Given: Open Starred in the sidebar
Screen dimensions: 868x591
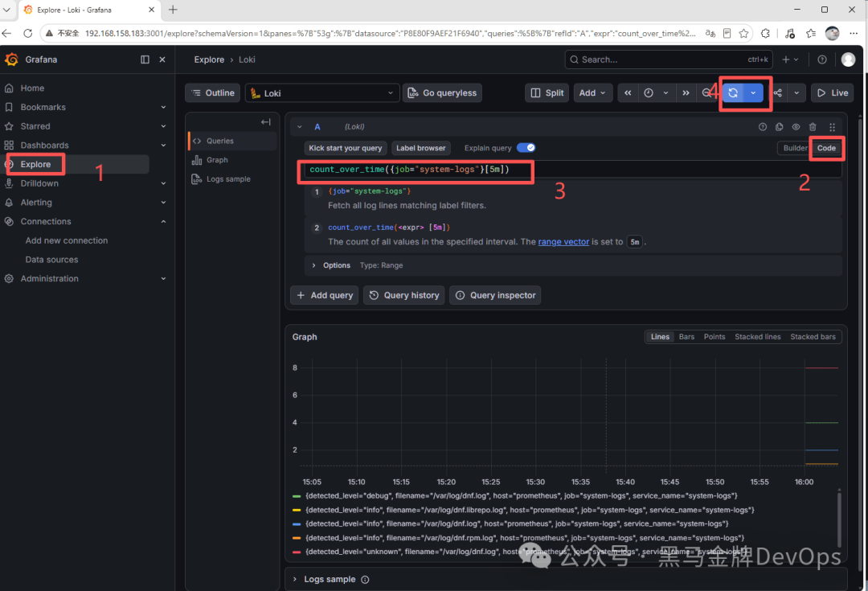Looking at the screenshot, I should tap(35, 126).
